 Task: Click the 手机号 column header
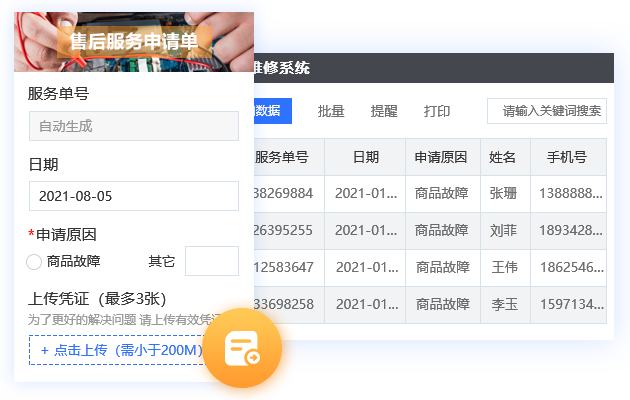click(567, 157)
